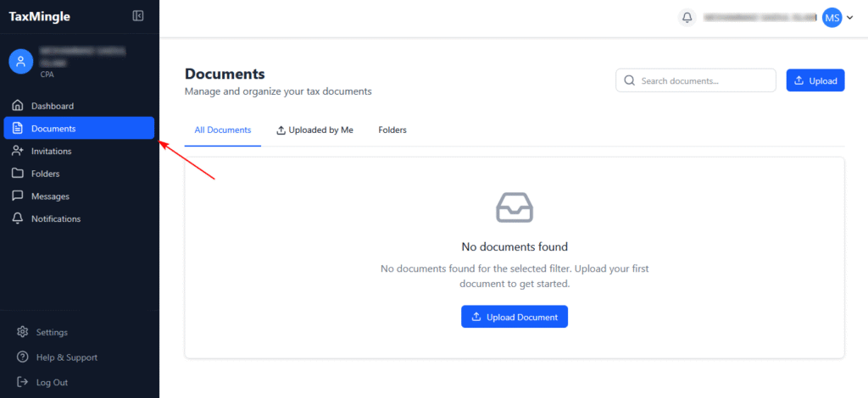Screen dimensions: 868x398
Task: Open Invitations from the sidebar
Action: coord(51,152)
